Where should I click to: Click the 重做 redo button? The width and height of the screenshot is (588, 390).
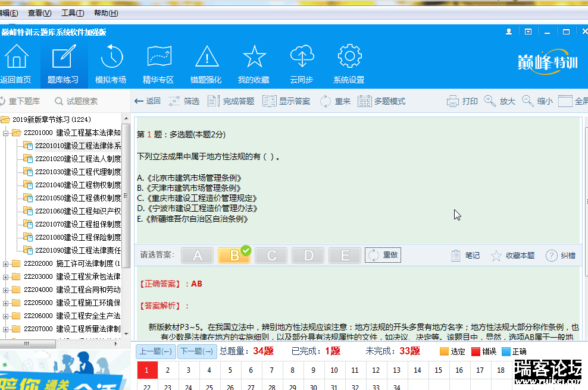pyautogui.click(x=383, y=255)
